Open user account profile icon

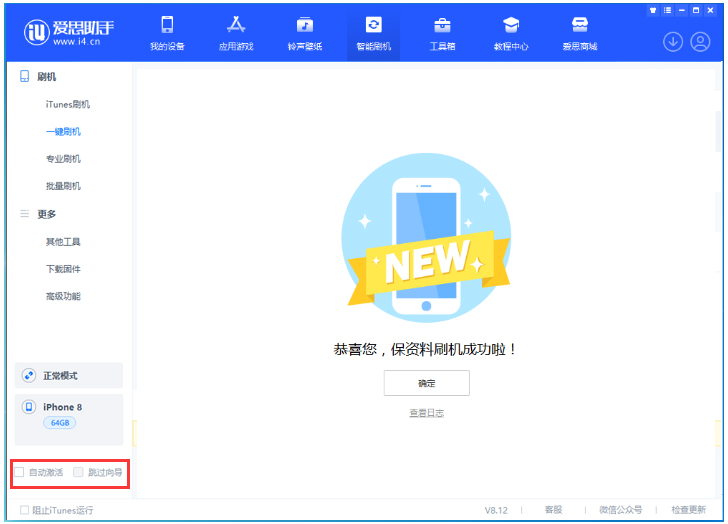tap(700, 42)
